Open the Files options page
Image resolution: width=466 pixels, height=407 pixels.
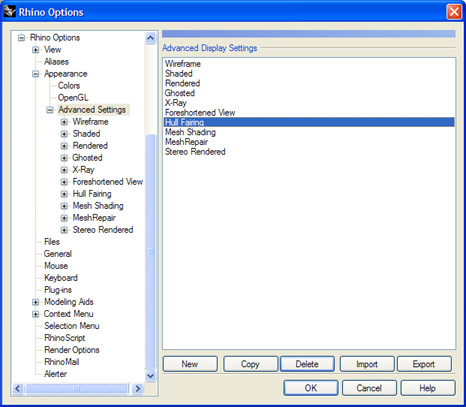(52, 242)
